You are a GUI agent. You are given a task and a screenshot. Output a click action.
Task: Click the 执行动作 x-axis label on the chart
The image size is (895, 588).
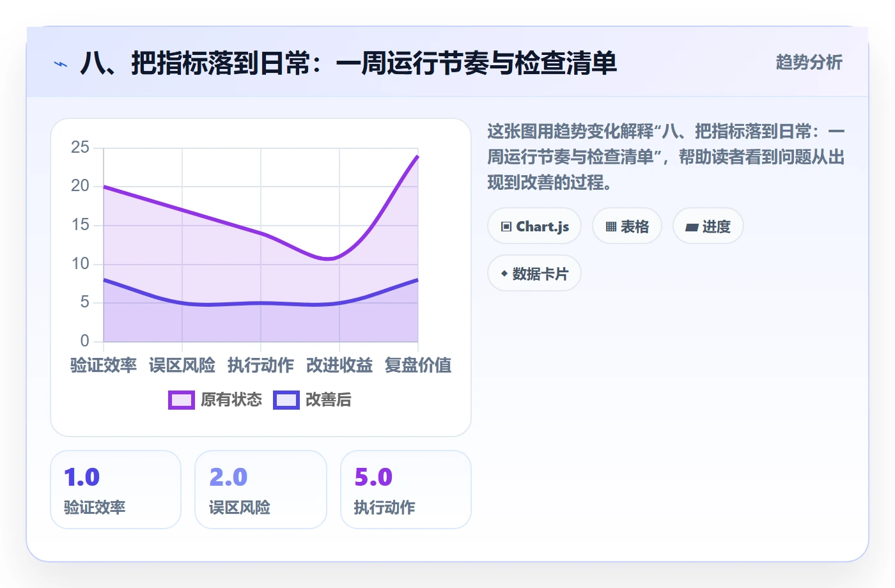click(261, 366)
